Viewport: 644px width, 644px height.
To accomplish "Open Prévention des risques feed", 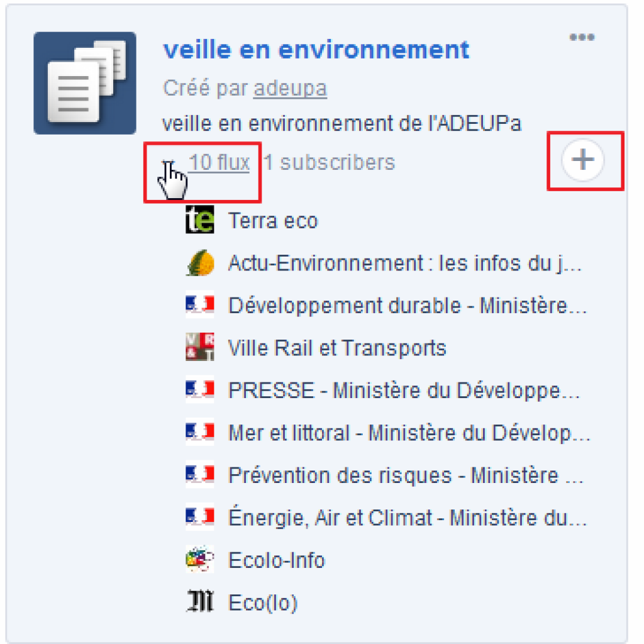I will point(405,475).
